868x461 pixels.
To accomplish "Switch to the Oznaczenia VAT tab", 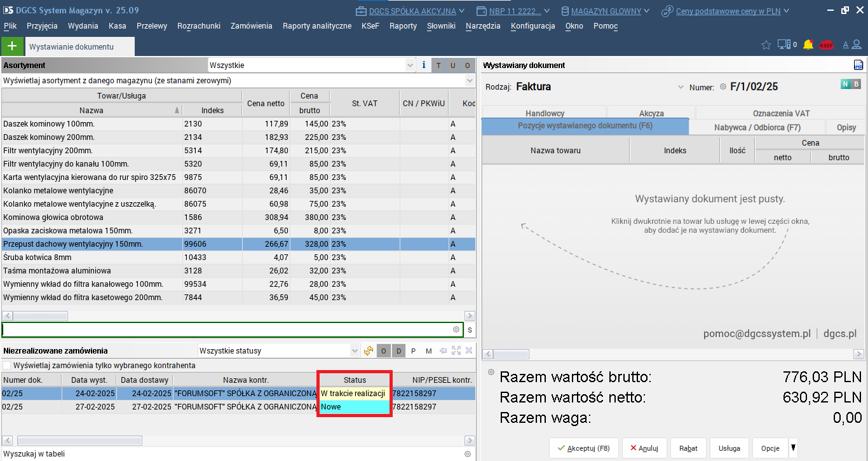I will (x=781, y=113).
